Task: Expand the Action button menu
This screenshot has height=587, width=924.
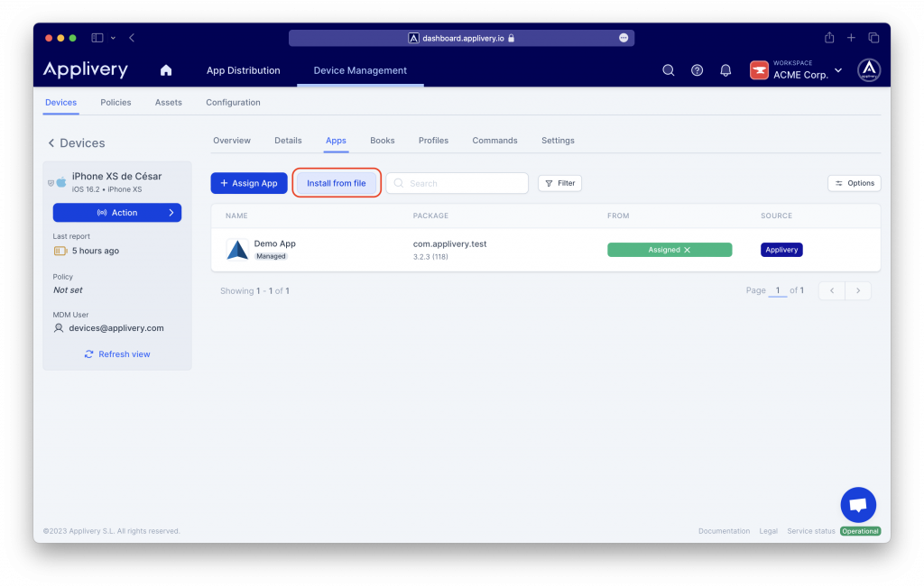Action: coord(117,213)
